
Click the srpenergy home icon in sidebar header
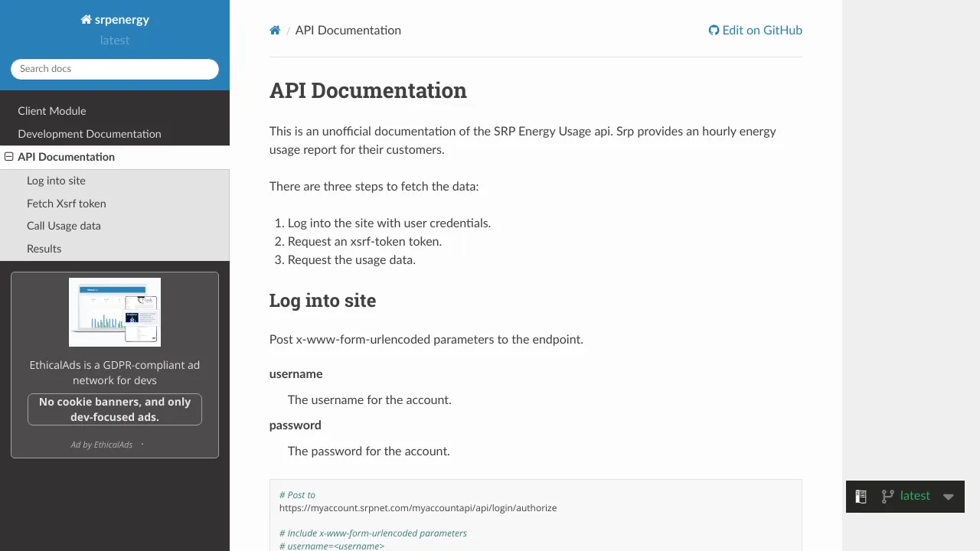(86, 20)
